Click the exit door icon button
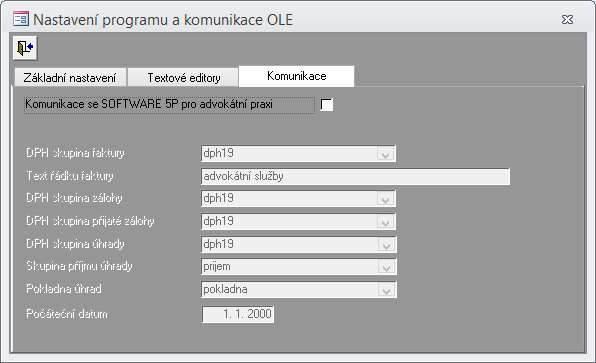This screenshot has width=596, height=363. click(x=25, y=48)
